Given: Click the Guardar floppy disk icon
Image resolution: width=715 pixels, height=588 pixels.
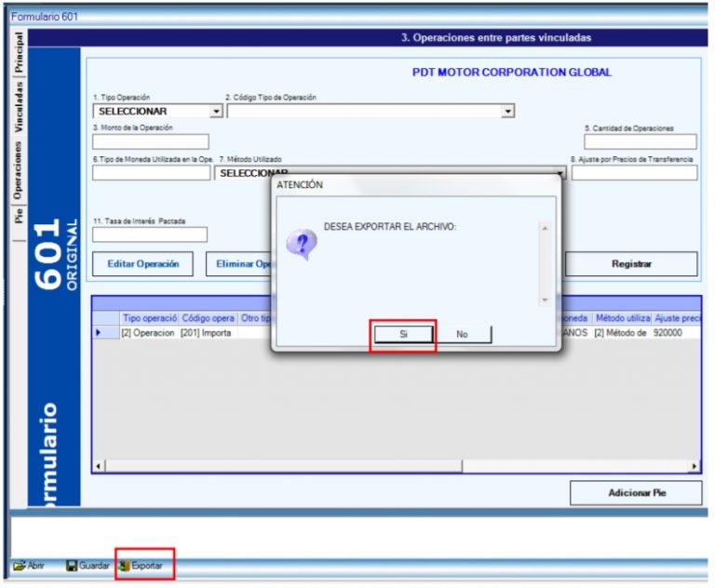Looking at the screenshot, I should point(71,566).
